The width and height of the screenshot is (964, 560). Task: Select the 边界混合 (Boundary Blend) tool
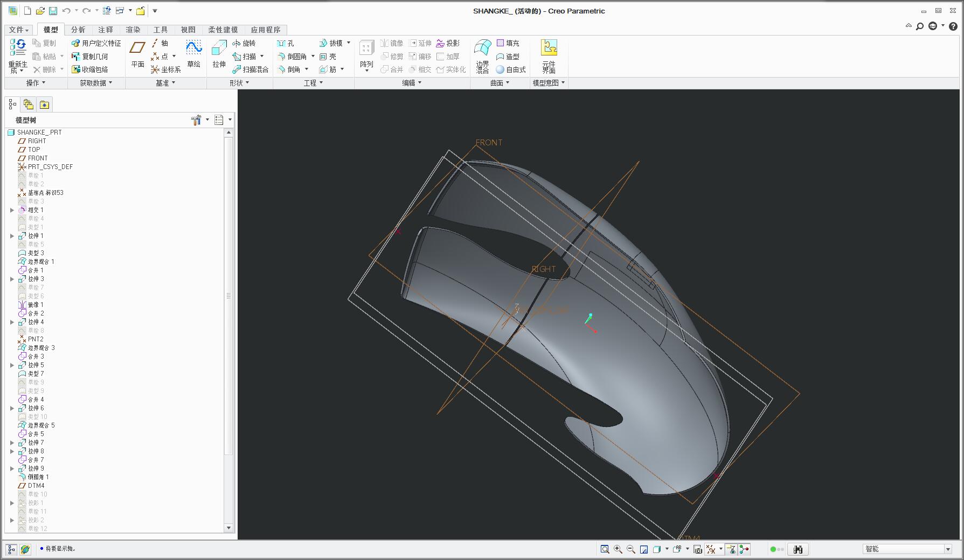click(482, 56)
